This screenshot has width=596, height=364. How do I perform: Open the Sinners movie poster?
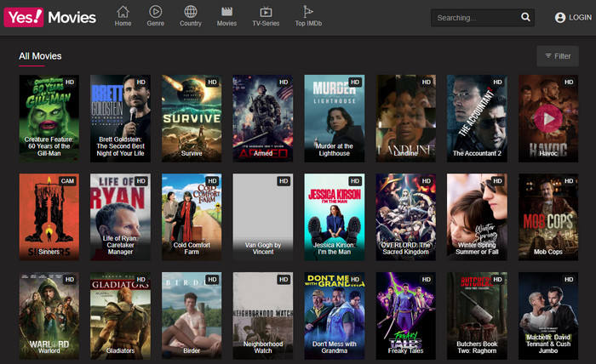pos(49,217)
